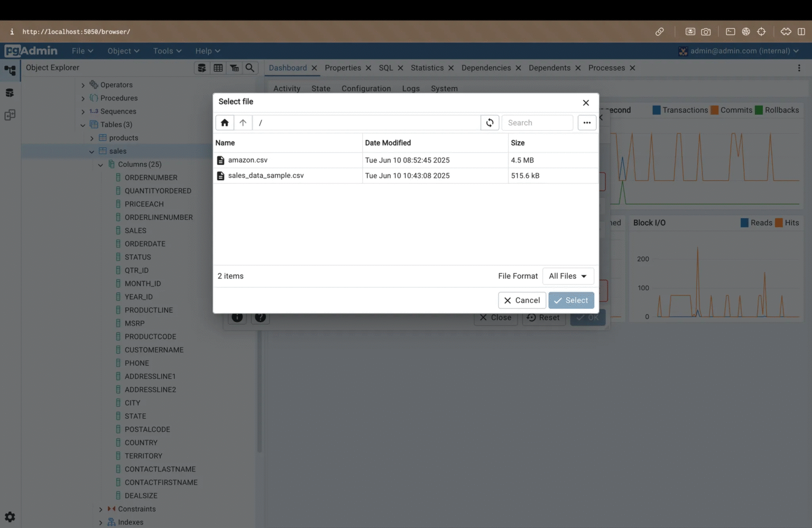Screen dimensions: 812x528
Task: Open the object tree icon in the left sidebar
Action: 10,70
